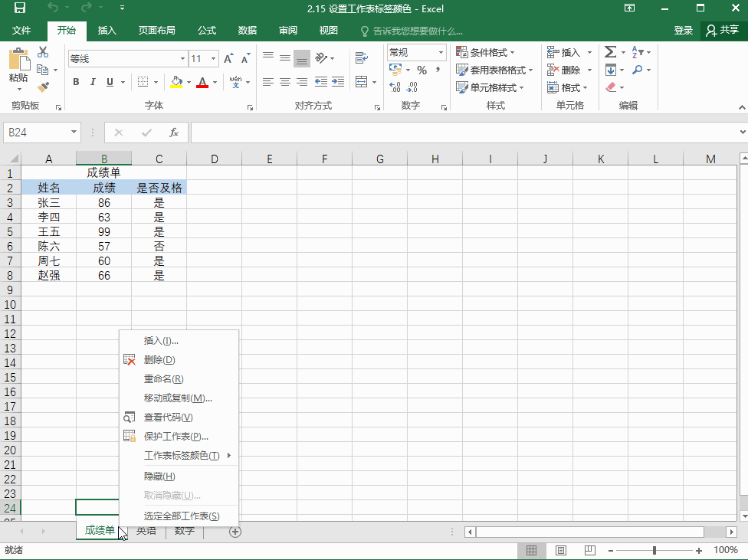Image resolution: width=748 pixels, height=560 pixels.
Task: Click the insert function fx icon
Action: coord(174,133)
